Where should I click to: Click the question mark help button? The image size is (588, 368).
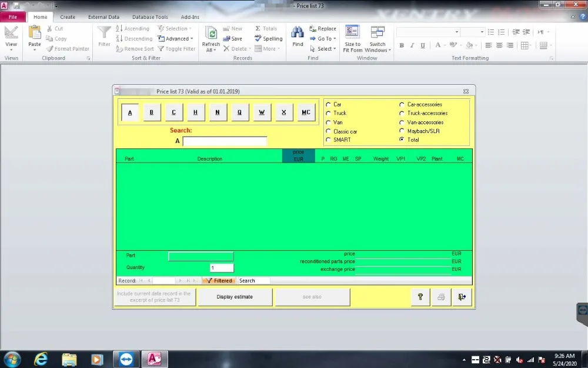click(x=420, y=297)
